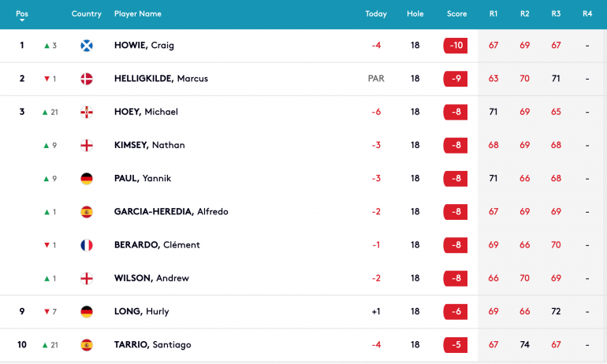Click the England flag beside Nathan Kimsey
The width and height of the screenshot is (607, 364).
(87, 146)
